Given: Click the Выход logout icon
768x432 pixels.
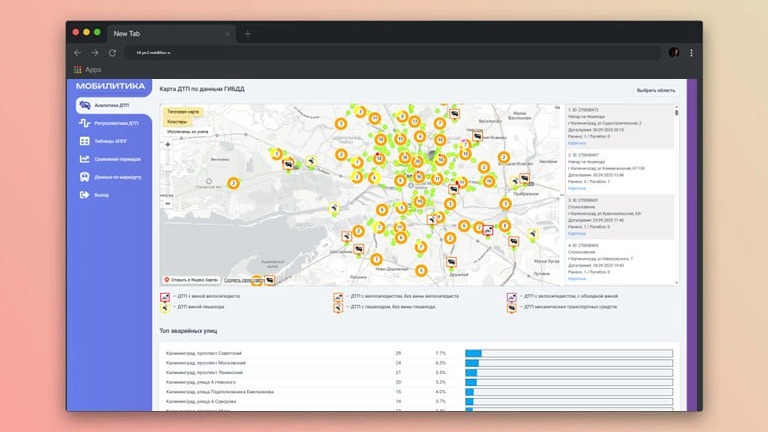Looking at the screenshot, I should click(84, 194).
